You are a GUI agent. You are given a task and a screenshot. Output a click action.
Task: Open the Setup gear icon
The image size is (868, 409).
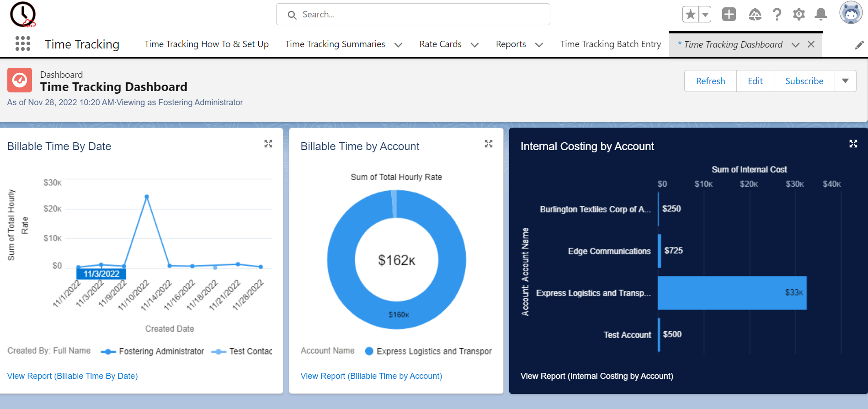point(799,15)
